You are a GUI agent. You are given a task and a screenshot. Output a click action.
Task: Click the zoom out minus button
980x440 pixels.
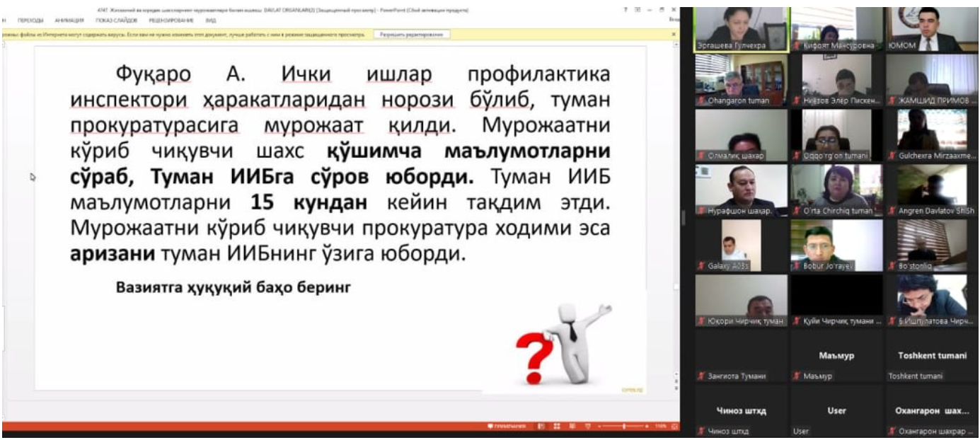600,427
